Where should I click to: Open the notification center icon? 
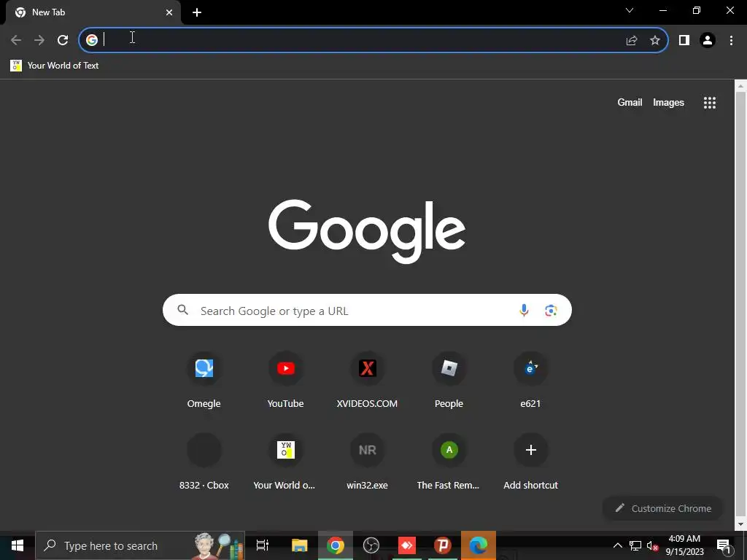tap(724, 545)
